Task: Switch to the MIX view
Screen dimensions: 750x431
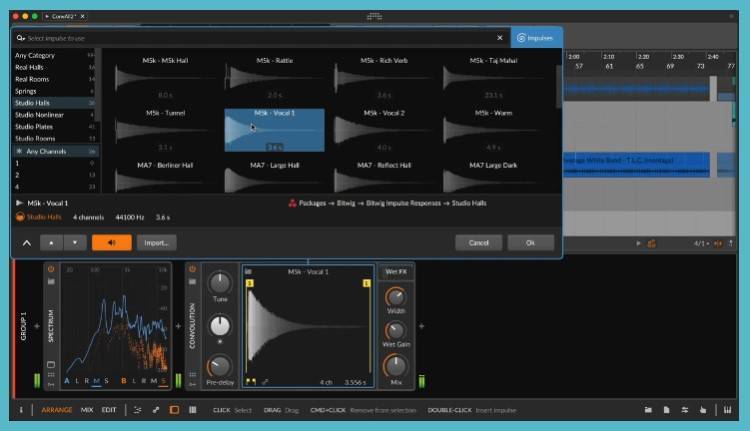Action: (x=87, y=410)
